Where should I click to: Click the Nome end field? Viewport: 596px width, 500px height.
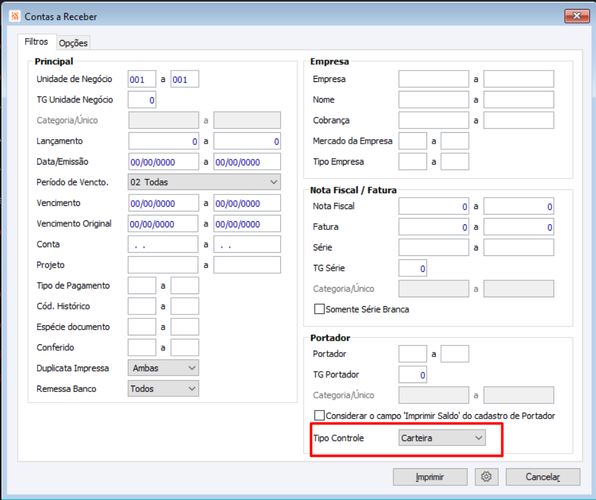click(518, 100)
